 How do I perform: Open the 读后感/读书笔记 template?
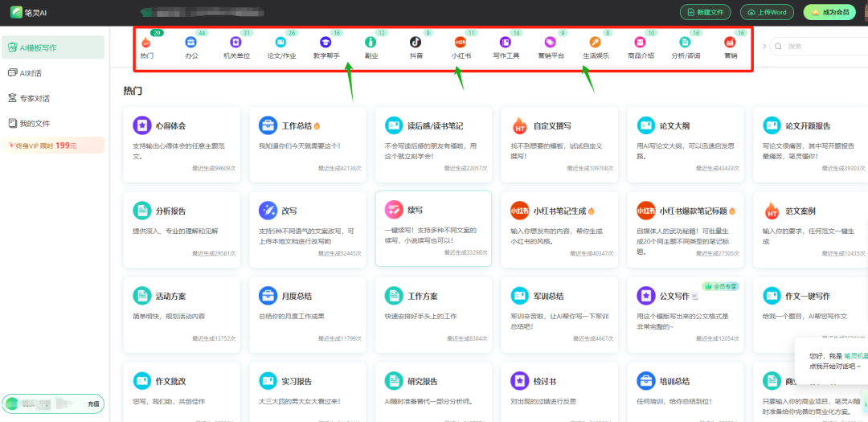pos(433,144)
